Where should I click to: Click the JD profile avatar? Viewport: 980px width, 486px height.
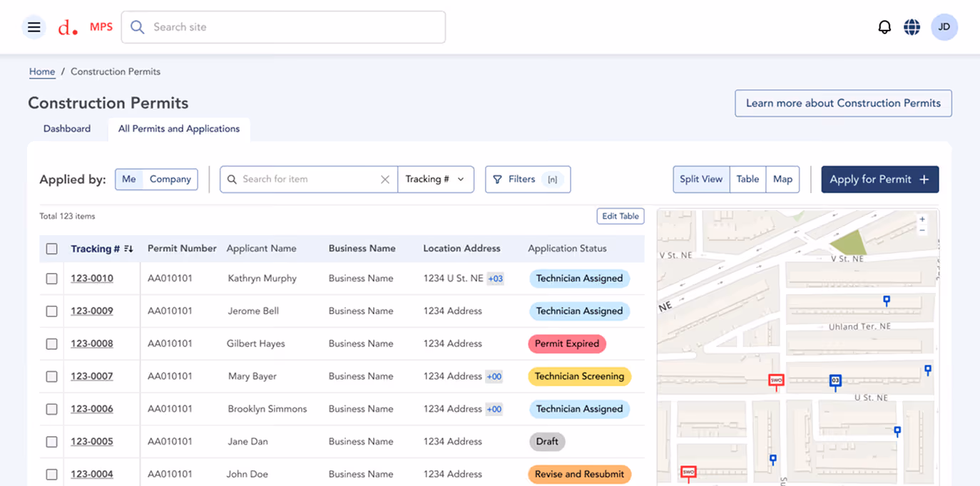(x=944, y=26)
